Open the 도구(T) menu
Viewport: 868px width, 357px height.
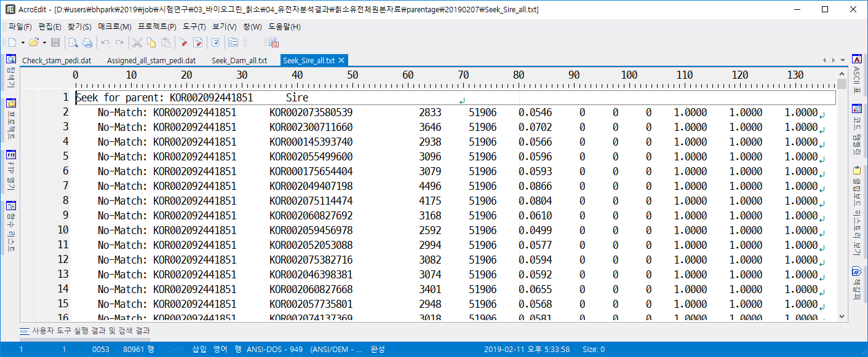tap(194, 27)
